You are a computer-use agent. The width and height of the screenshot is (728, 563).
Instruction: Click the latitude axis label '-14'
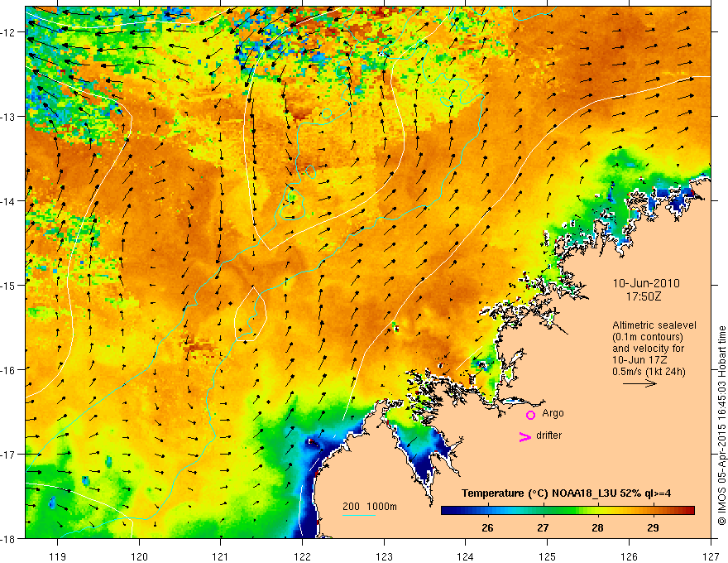click(x=9, y=201)
